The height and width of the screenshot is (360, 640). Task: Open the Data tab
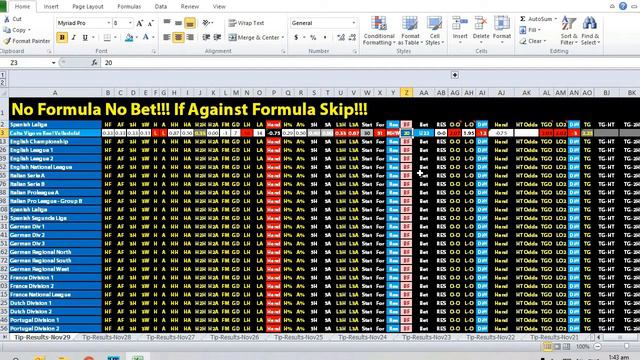coord(161,7)
